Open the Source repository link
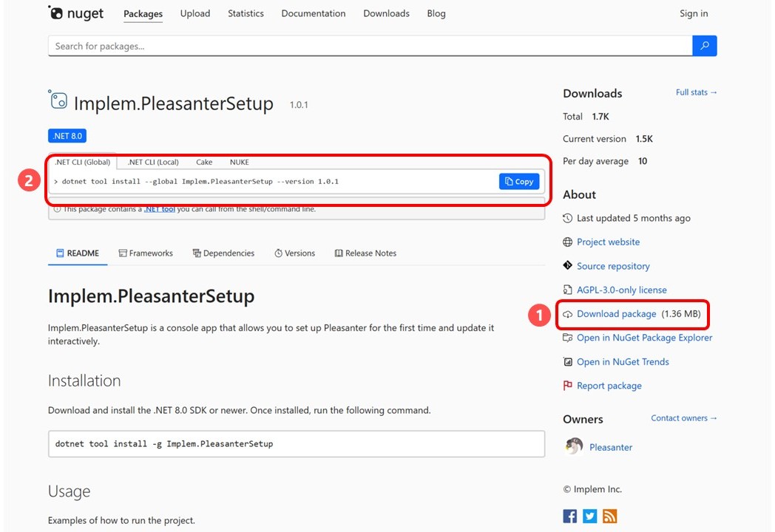The height and width of the screenshot is (532, 775). pyautogui.click(x=613, y=266)
